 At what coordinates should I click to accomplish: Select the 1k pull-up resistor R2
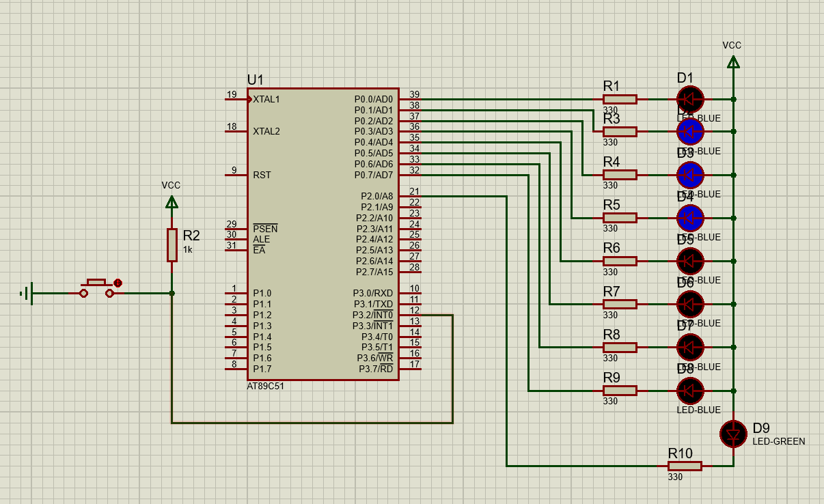point(171,244)
